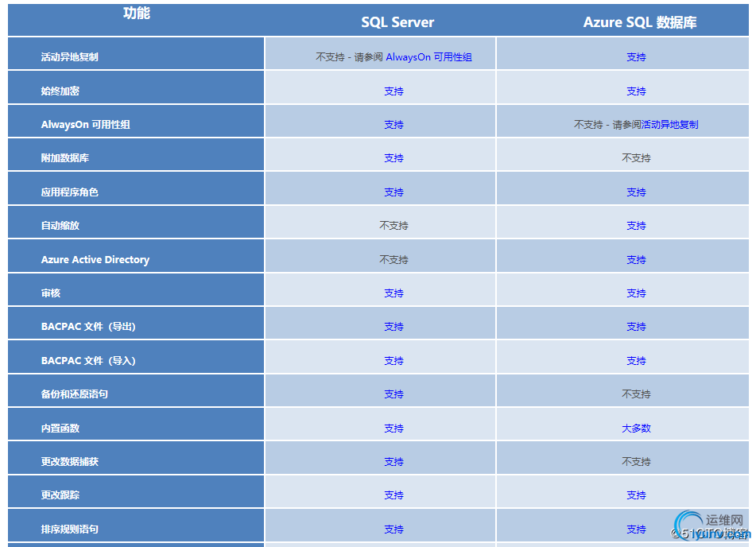Click SQL Server 支持 link for 附加数据库

tap(394, 157)
